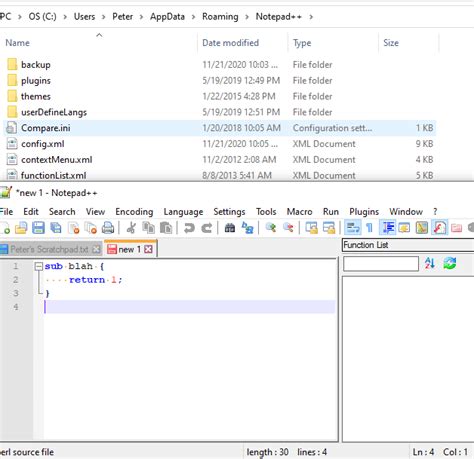
Task: Open the Settings menu
Action: 229,212
